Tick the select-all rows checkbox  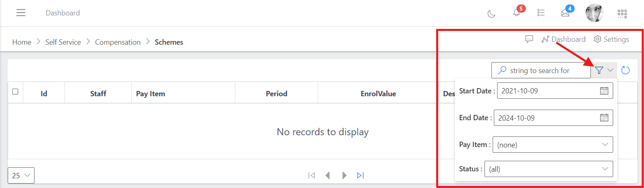click(15, 92)
